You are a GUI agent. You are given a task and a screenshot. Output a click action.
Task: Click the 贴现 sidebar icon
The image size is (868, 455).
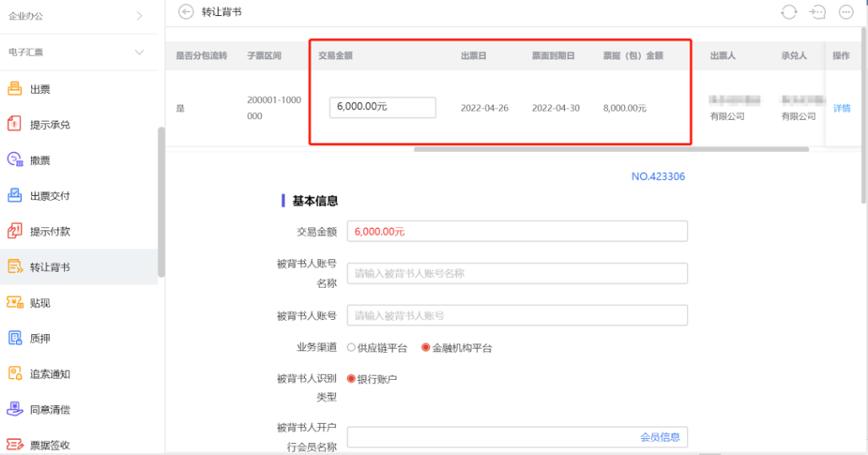pos(14,302)
